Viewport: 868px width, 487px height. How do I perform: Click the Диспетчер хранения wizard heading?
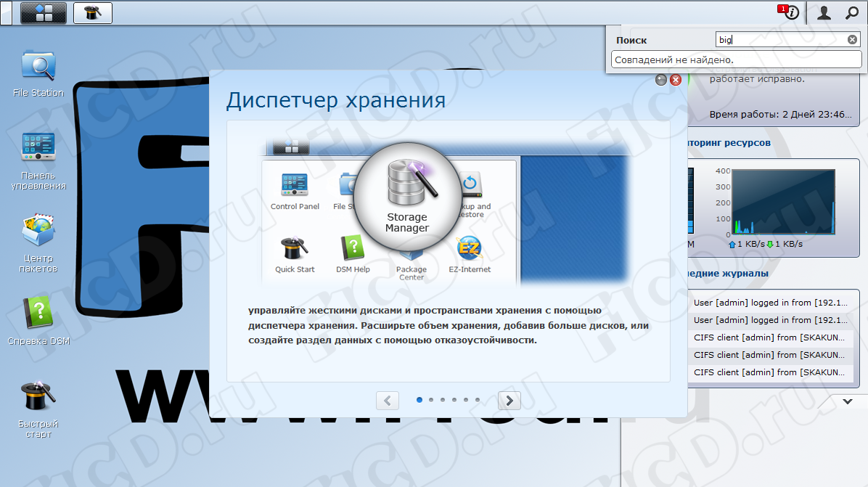click(x=336, y=100)
